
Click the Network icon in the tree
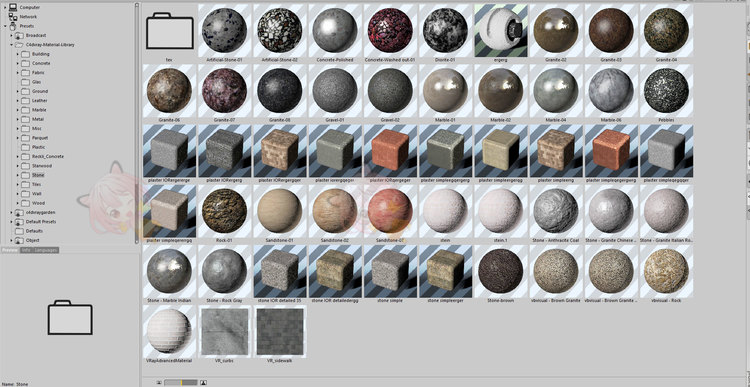click(x=13, y=17)
